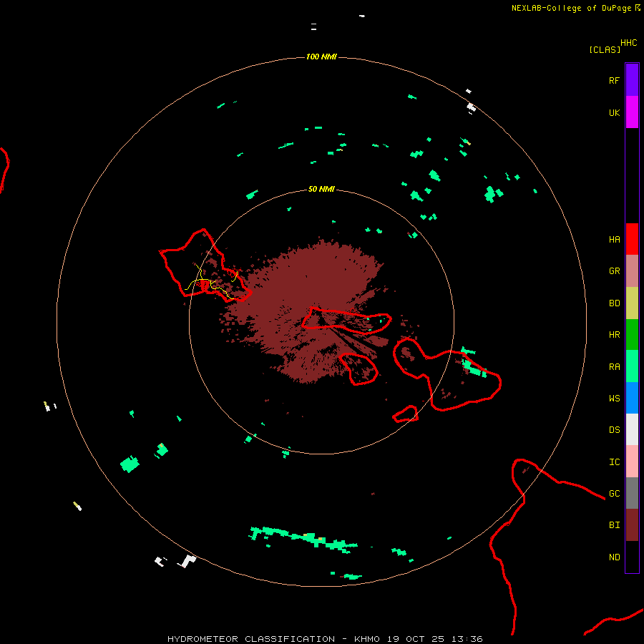The height and width of the screenshot is (644, 644).
Task: Click the BI brown legend swatch
Action: (632, 525)
